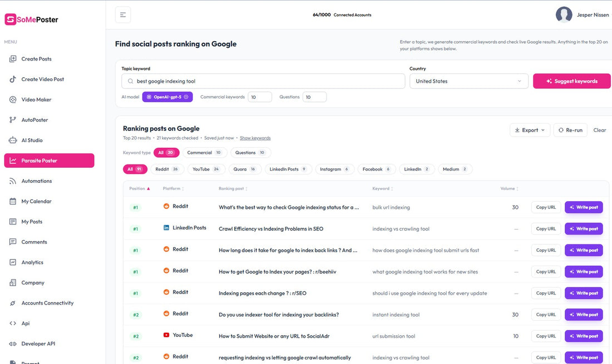Screen dimensions: 612x364
Task: Select the Questions keyword type filter
Action: pos(250,153)
